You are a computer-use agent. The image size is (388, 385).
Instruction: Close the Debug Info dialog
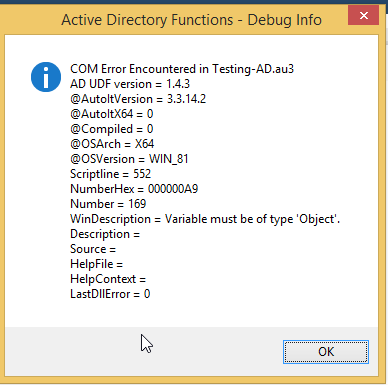point(363,15)
